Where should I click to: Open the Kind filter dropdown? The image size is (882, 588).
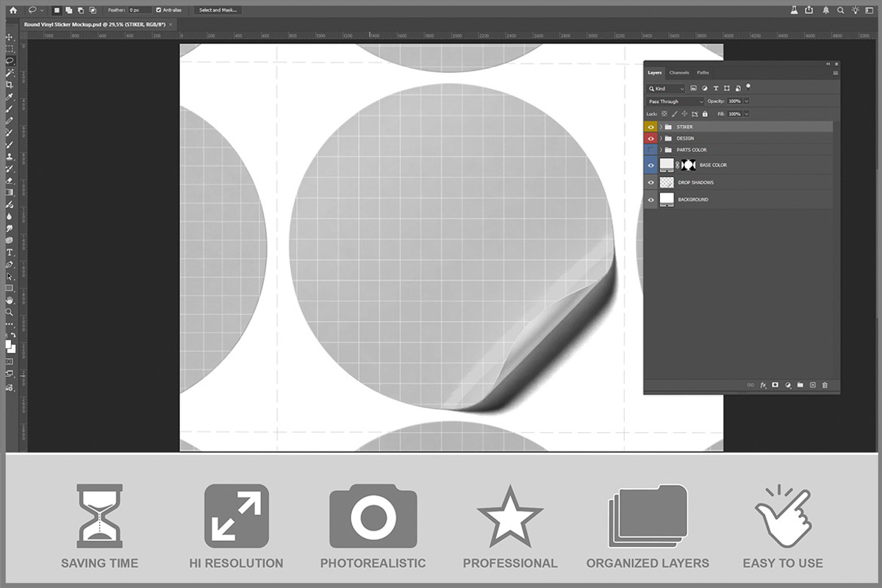coord(666,88)
